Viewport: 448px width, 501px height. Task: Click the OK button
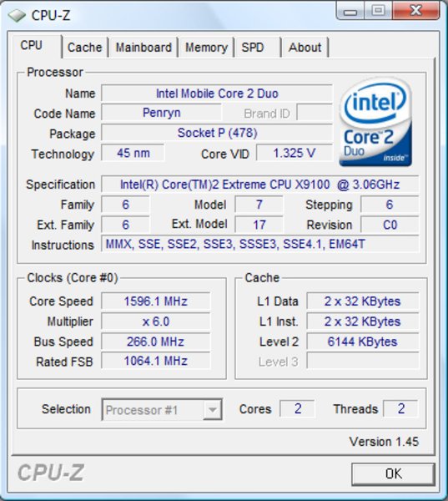tap(394, 473)
